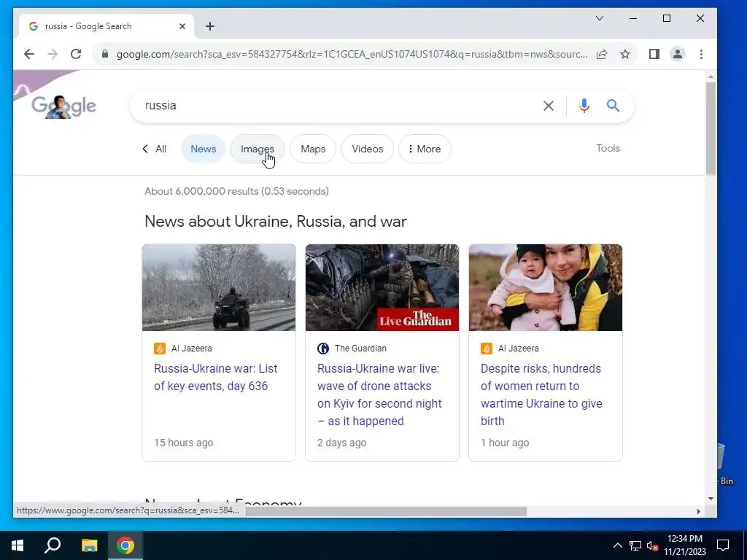This screenshot has width=747, height=560.
Task: View site information lock icon
Action: coord(105,54)
